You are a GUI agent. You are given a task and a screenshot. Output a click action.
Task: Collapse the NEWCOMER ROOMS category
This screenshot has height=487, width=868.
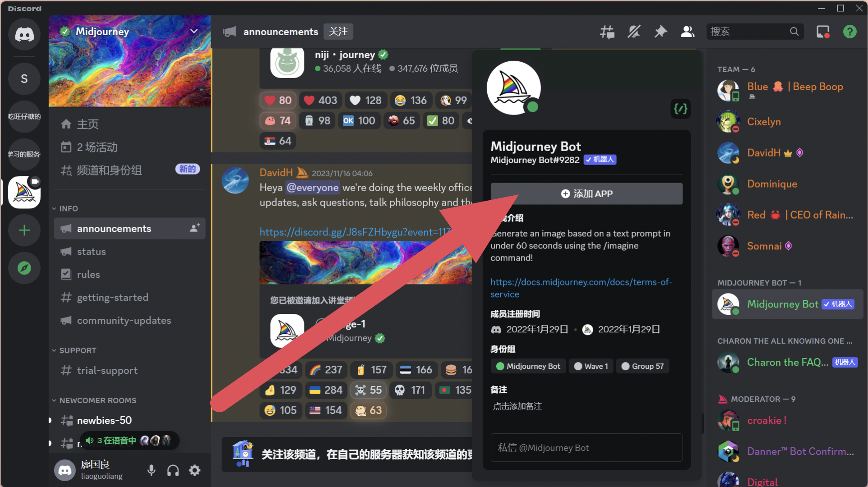(x=97, y=400)
